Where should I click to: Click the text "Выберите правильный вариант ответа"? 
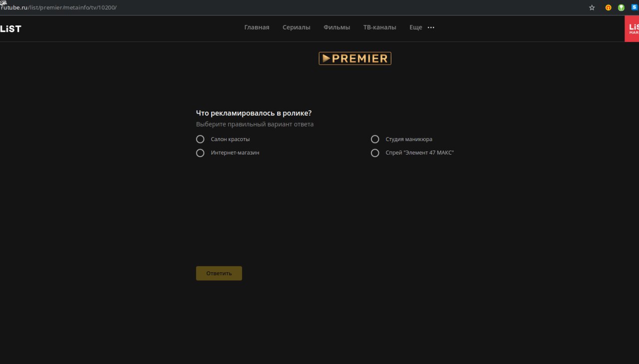(x=255, y=124)
